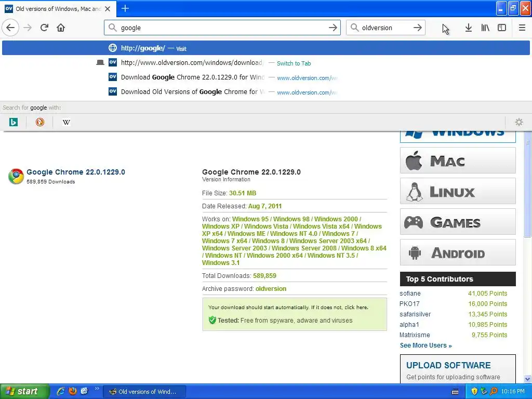Click contributor sofiane

410,294
